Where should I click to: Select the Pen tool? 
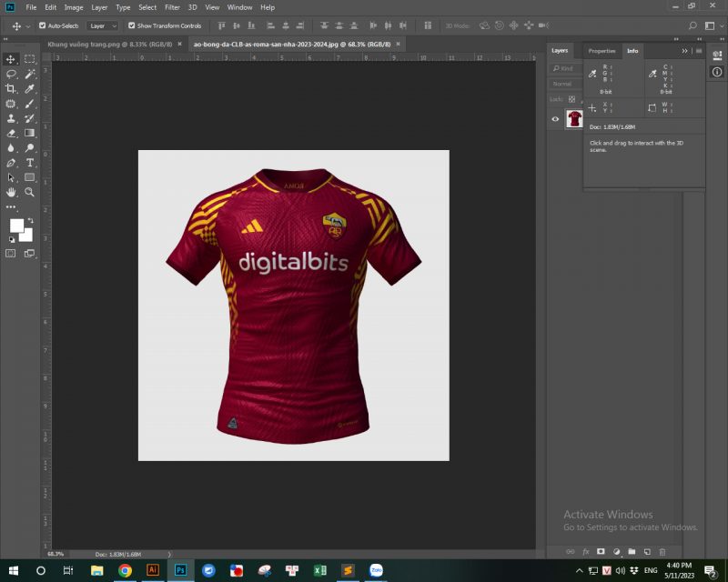click(10, 163)
